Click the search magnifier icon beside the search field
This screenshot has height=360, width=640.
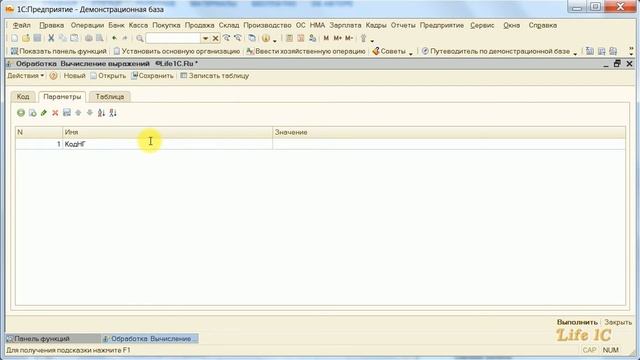point(140,38)
